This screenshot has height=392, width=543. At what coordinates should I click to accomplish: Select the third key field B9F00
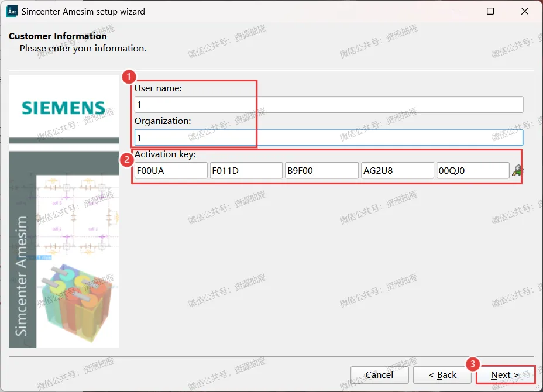(x=322, y=171)
